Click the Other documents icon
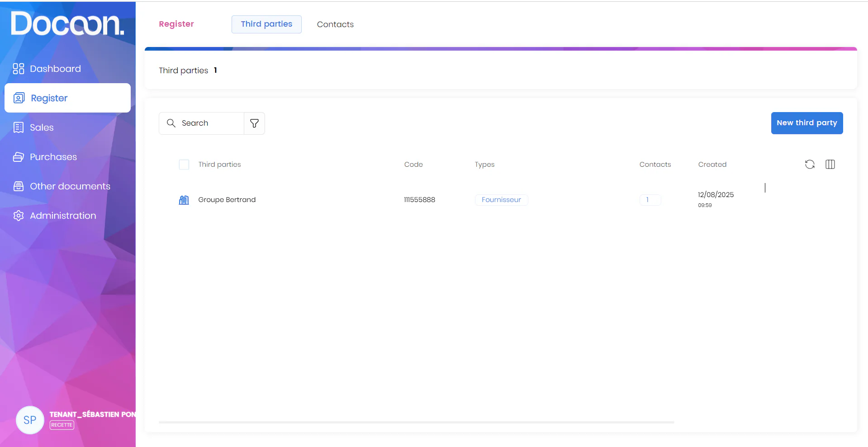 pos(19,186)
